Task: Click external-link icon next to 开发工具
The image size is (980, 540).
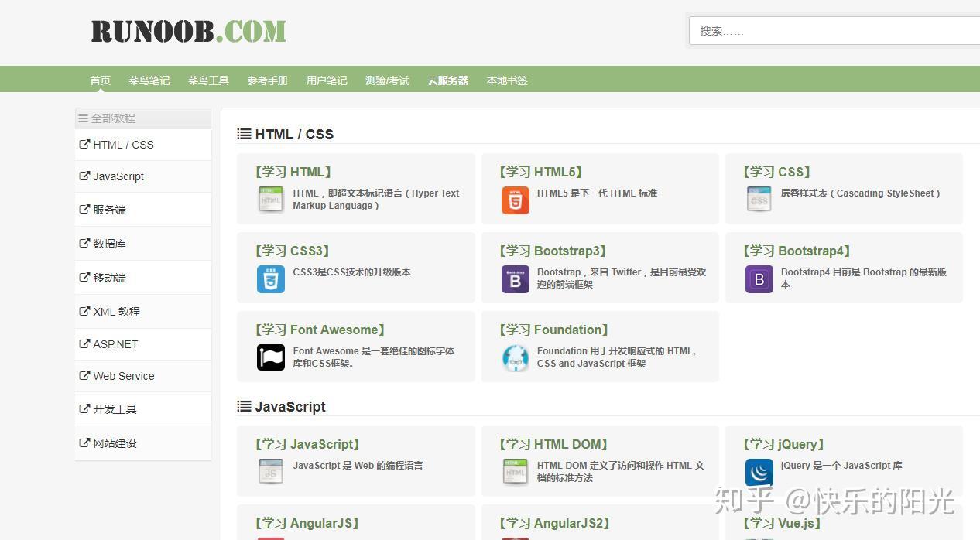Action: [84, 408]
